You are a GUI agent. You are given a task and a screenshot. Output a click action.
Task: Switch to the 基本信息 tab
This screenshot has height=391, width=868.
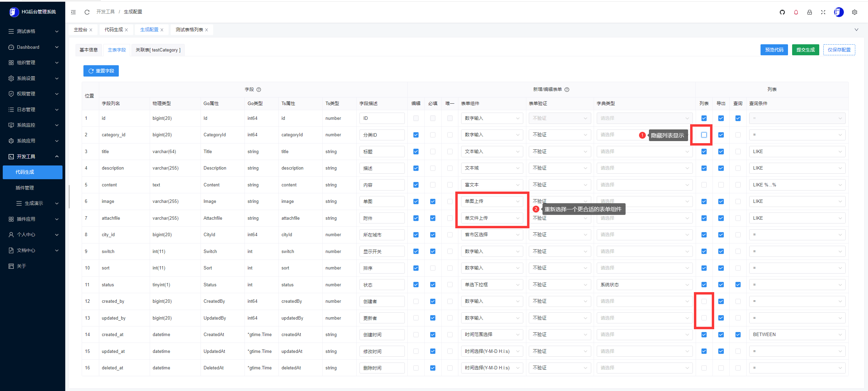(89, 50)
